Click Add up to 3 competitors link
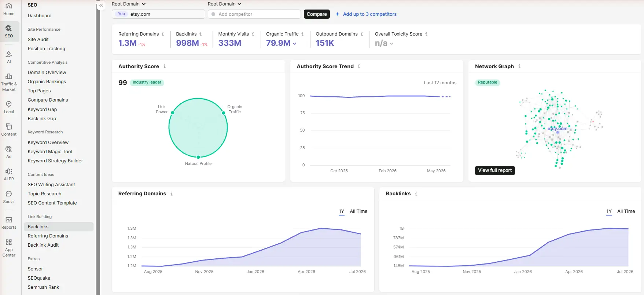Image resolution: width=644 pixels, height=295 pixels. point(370,14)
